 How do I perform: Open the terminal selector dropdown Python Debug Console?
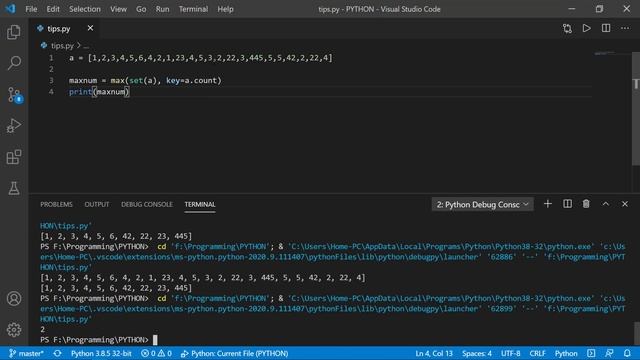[x=482, y=204]
